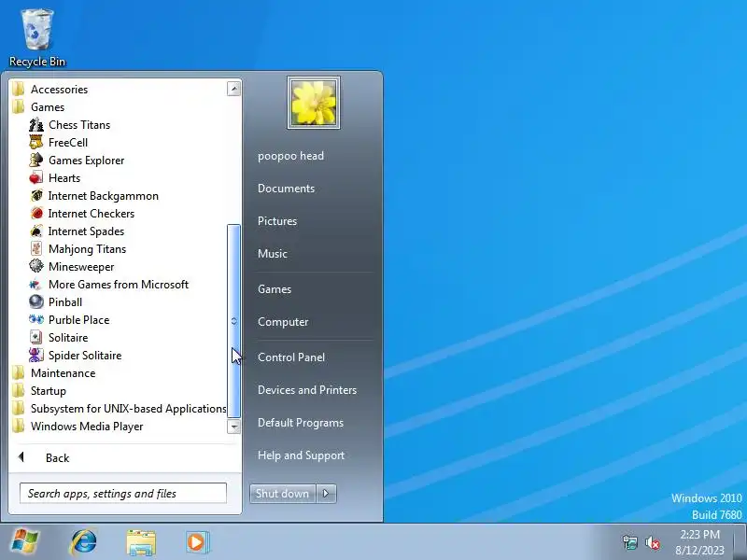747x560 pixels.
Task: Open Default Programs
Action: coord(301,423)
